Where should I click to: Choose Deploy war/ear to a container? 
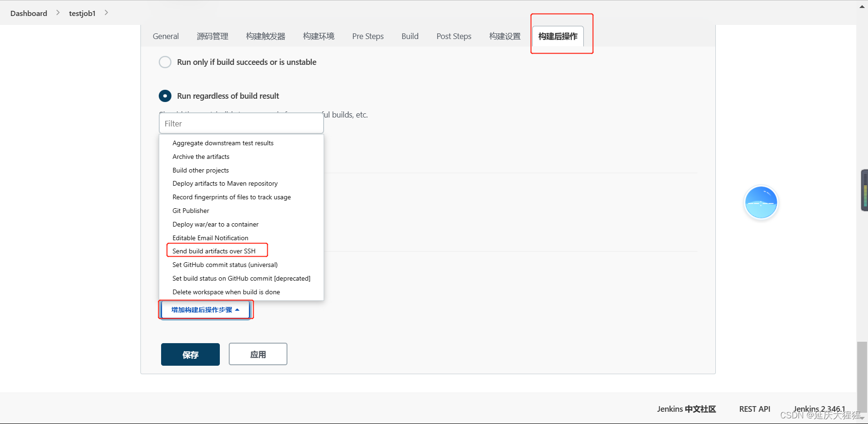pos(216,224)
